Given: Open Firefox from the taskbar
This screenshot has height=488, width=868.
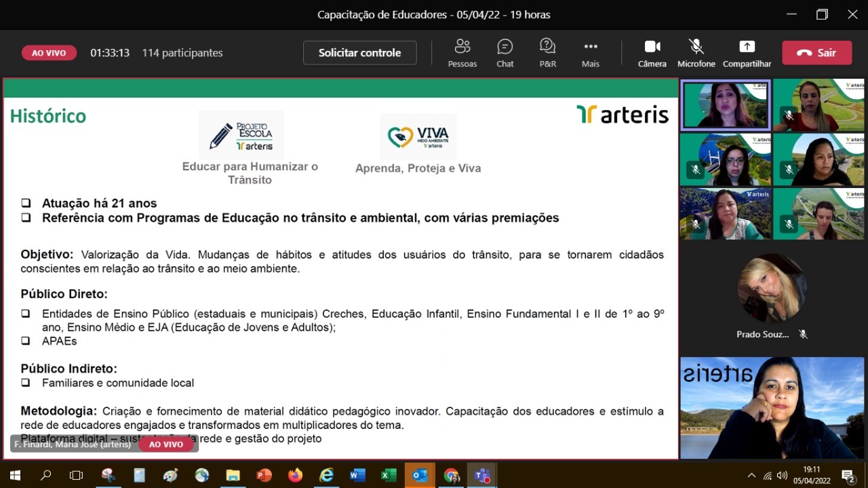Looking at the screenshot, I should click(295, 475).
